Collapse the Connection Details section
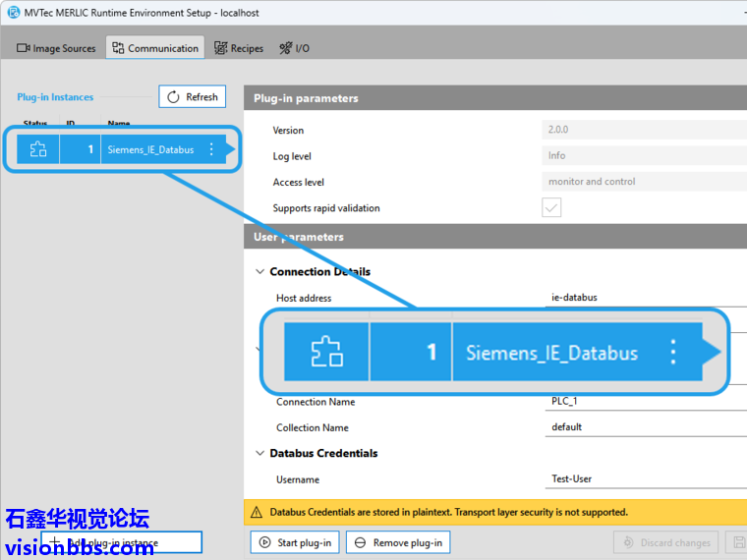 260,272
